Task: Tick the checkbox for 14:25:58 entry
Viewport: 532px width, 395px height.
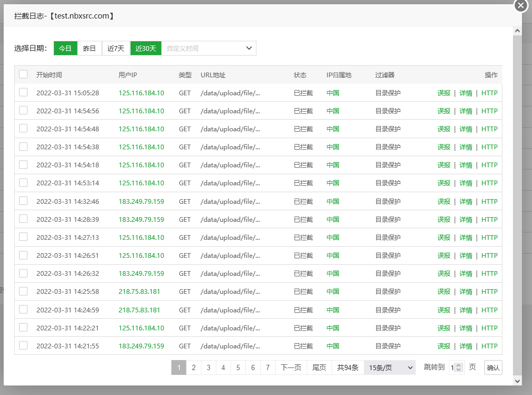Action: pos(23,291)
